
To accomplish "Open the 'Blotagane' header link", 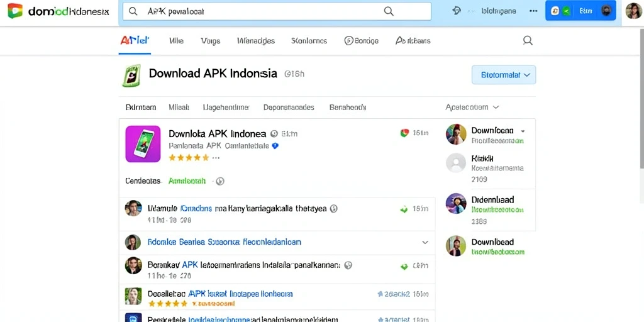I will (499, 11).
